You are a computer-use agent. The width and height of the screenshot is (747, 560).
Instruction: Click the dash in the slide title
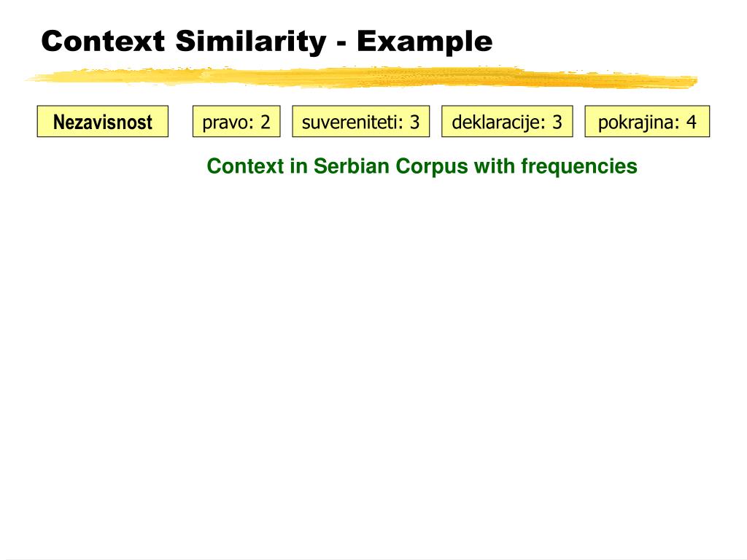click(341, 42)
